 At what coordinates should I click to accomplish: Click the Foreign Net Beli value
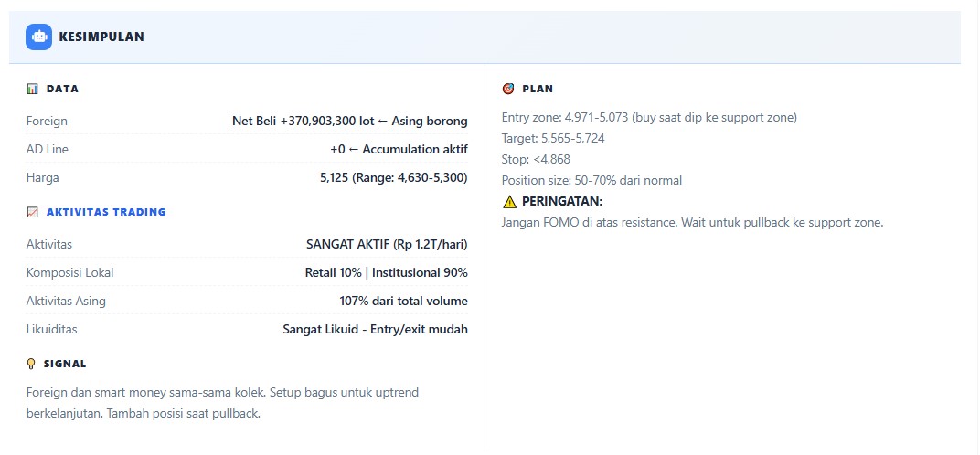349,121
